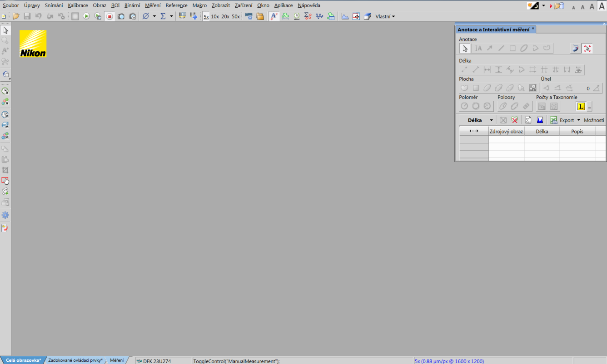Viewport: 607px width, 364px height.
Task: Capture image with the camera icon
Action: click(x=121, y=16)
